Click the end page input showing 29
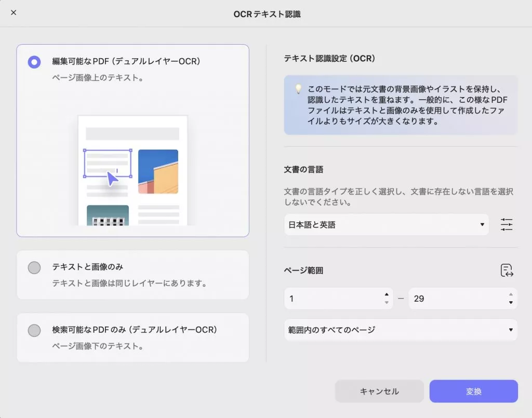The height and width of the screenshot is (418, 532). [457, 299]
